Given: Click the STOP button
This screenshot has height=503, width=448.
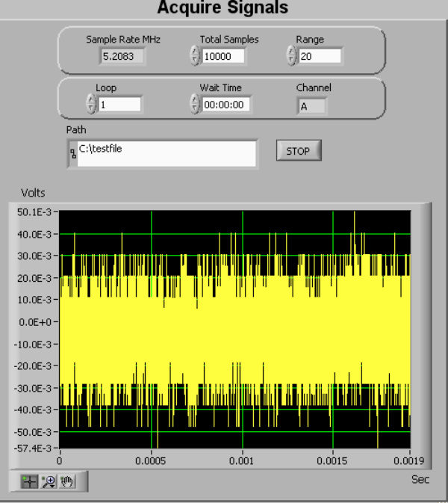Looking at the screenshot, I should click(x=299, y=150).
